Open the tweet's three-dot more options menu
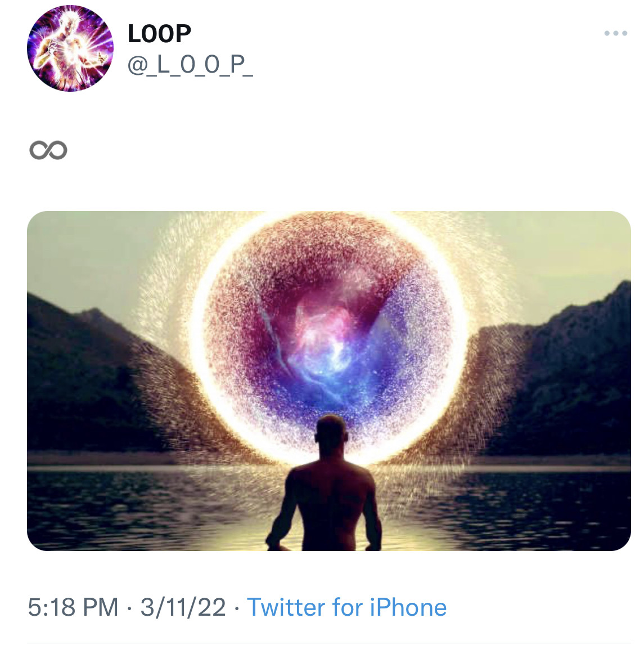The width and height of the screenshot is (644, 645). (615, 34)
